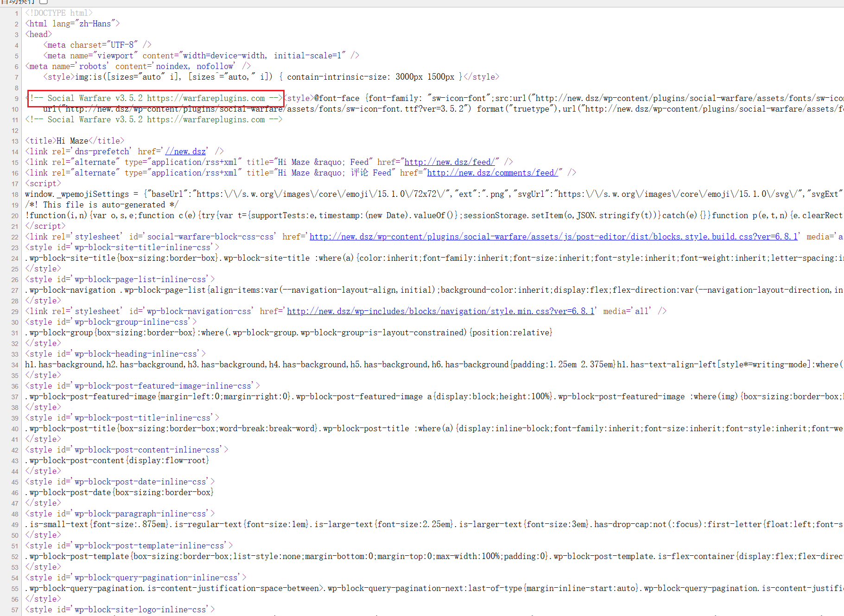Open the http://new.dsz/comments/feed/ link
844x616 pixels.
pyautogui.click(x=493, y=173)
